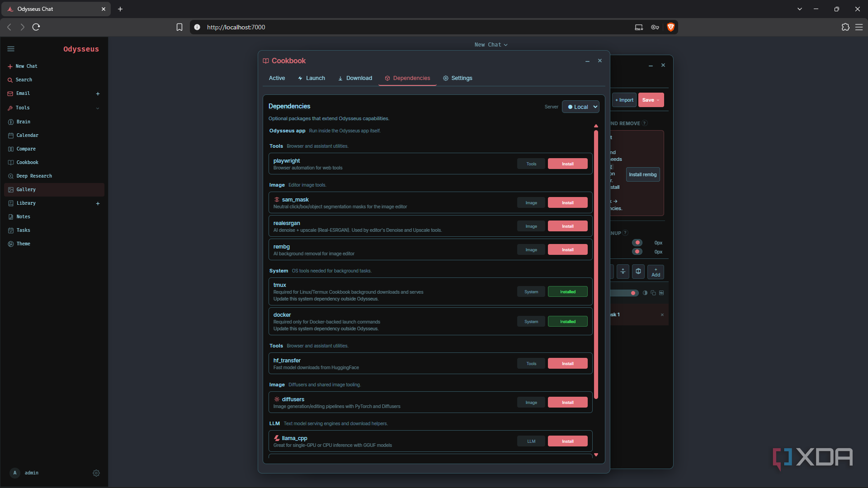This screenshot has height=488, width=868.
Task: Remove mask 1 with its x icon
Action: tap(662, 315)
